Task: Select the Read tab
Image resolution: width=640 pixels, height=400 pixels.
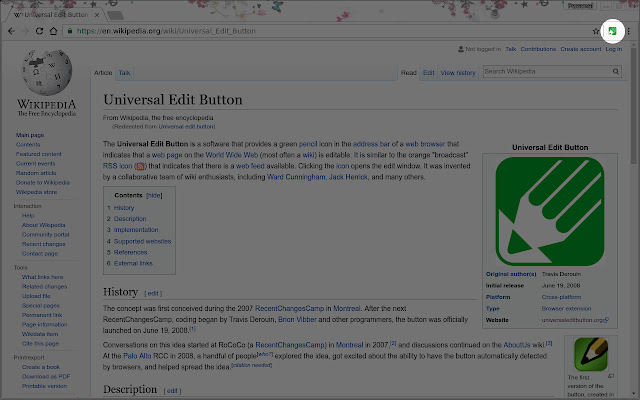Action: point(409,73)
